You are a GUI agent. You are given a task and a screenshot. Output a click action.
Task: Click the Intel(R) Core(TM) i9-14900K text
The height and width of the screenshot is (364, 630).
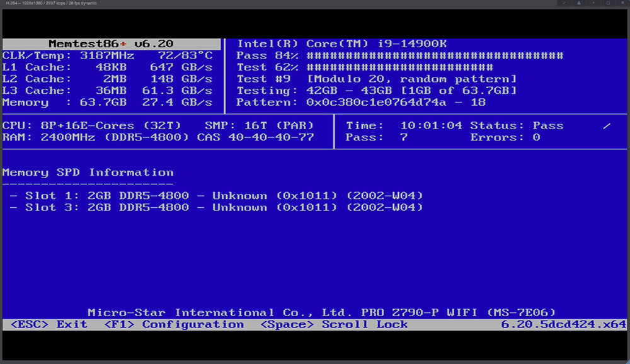point(341,43)
